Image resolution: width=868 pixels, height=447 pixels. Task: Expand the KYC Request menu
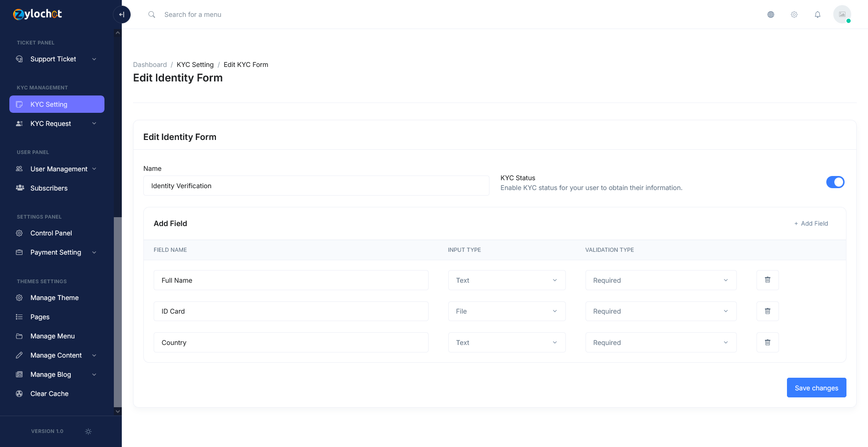[x=57, y=124]
